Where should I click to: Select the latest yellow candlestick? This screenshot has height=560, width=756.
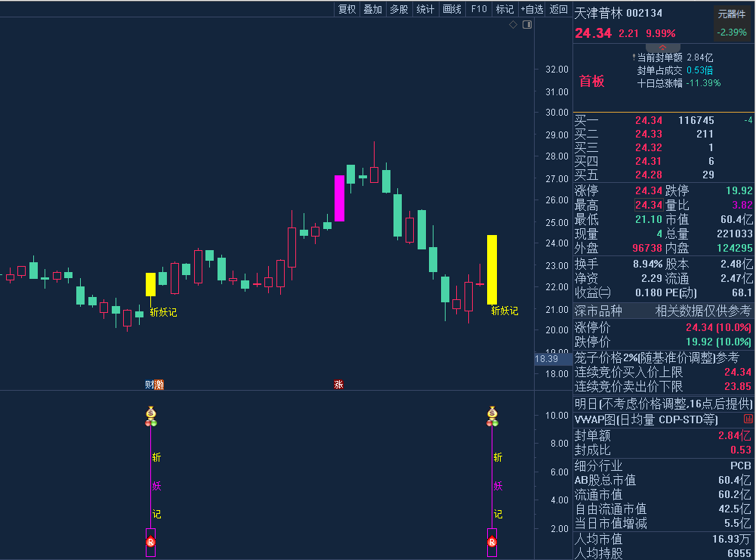click(x=492, y=270)
